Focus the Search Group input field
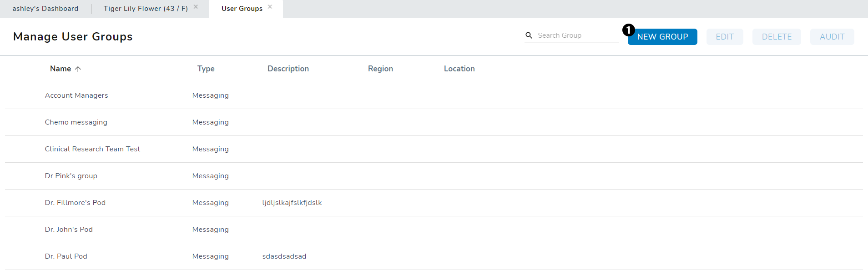The height and width of the screenshot is (270, 868). pyautogui.click(x=577, y=35)
